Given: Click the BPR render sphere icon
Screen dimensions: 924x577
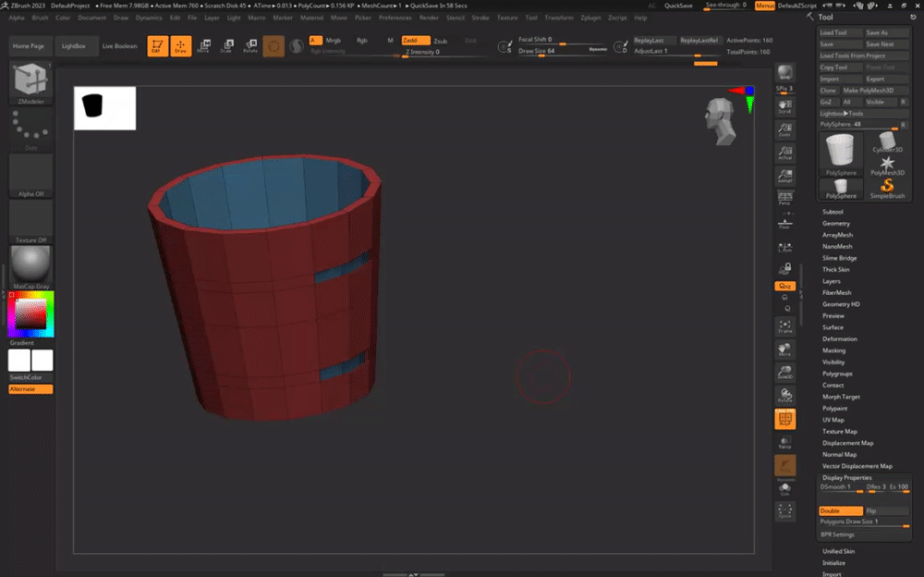Looking at the screenshot, I should [x=784, y=74].
